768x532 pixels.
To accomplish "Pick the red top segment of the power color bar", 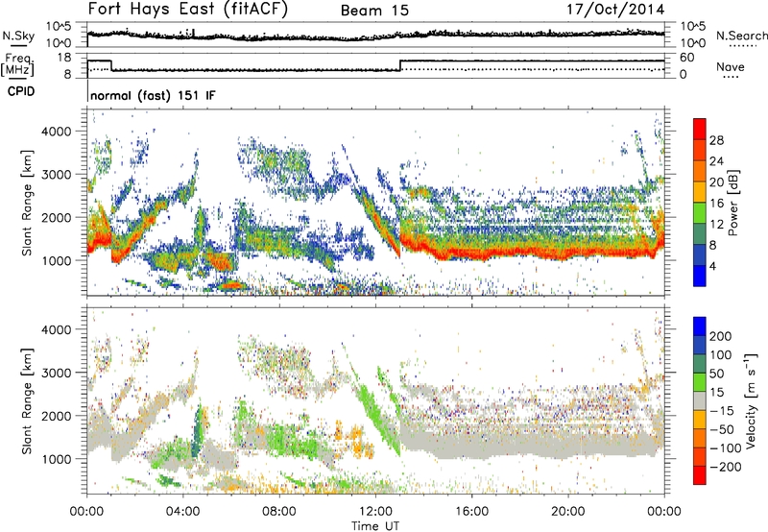I will pyautogui.click(x=700, y=130).
